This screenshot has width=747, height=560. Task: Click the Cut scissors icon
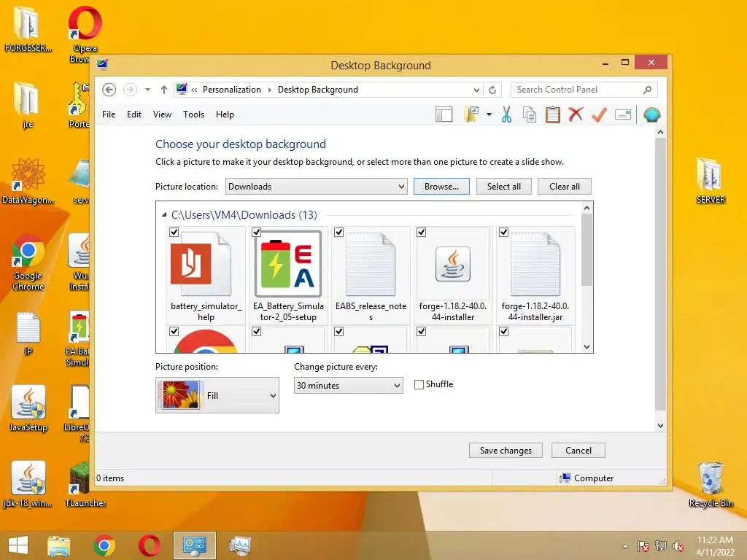506,114
